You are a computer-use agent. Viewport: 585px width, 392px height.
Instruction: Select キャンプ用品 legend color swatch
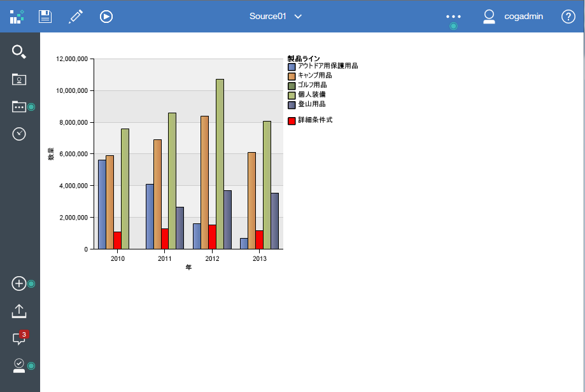click(x=292, y=76)
